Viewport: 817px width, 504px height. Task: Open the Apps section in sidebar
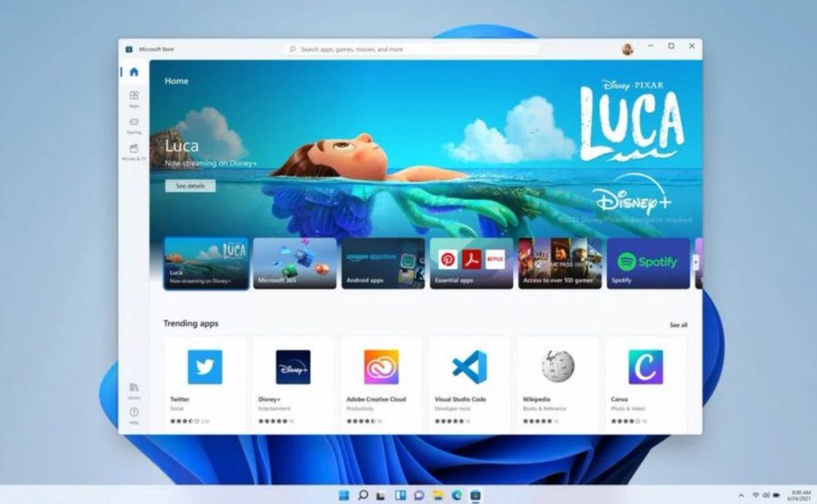coord(134,98)
